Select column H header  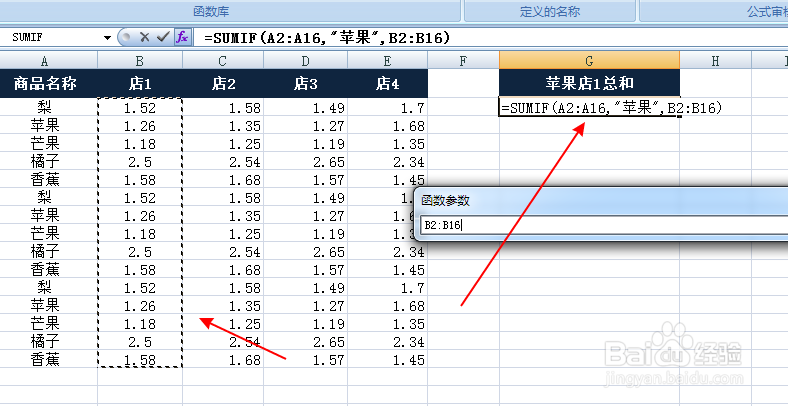coord(716,61)
